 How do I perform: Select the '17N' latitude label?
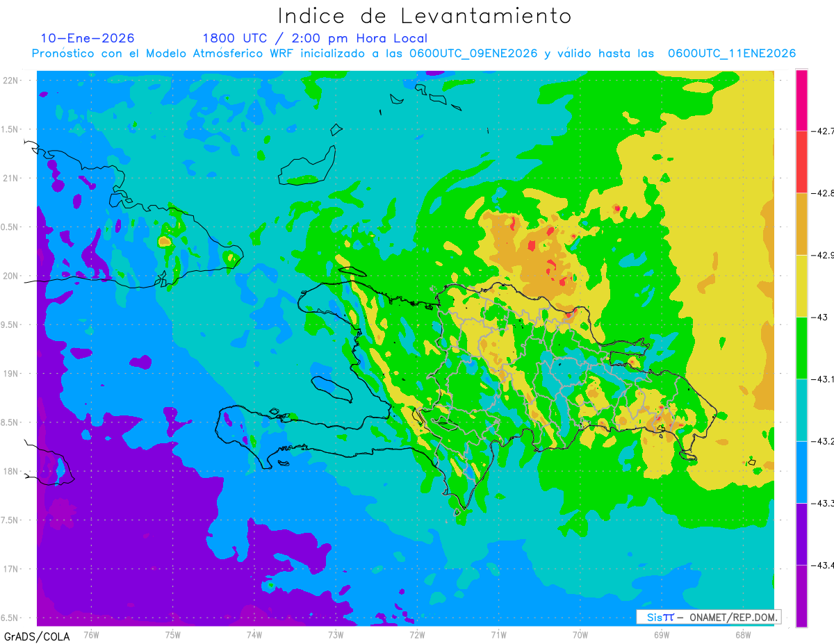pyautogui.click(x=11, y=569)
